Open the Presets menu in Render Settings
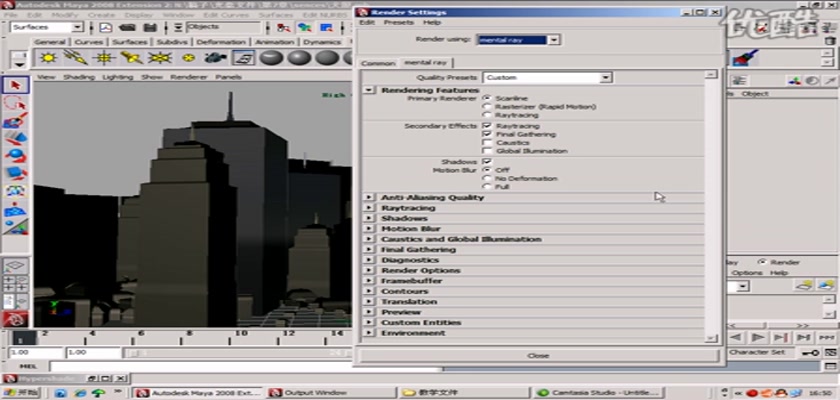The height and width of the screenshot is (400, 840). coord(399,22)
